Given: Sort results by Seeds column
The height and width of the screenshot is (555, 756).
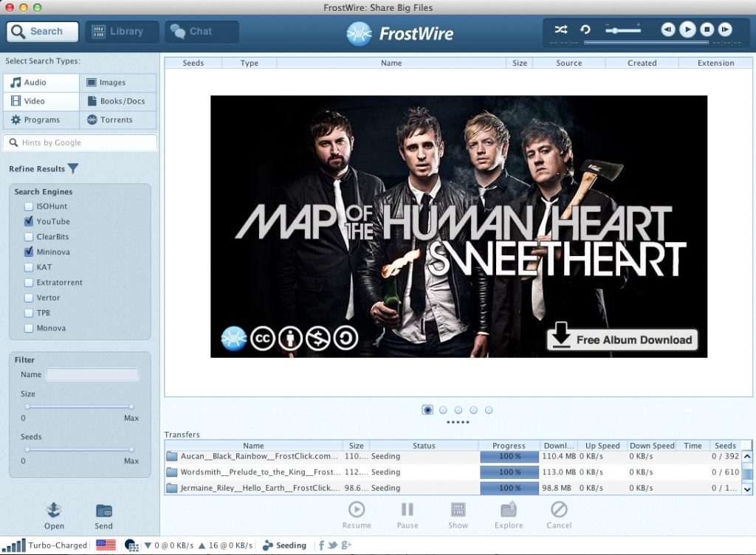Looking at the screenshot, I should pos(193,63).
